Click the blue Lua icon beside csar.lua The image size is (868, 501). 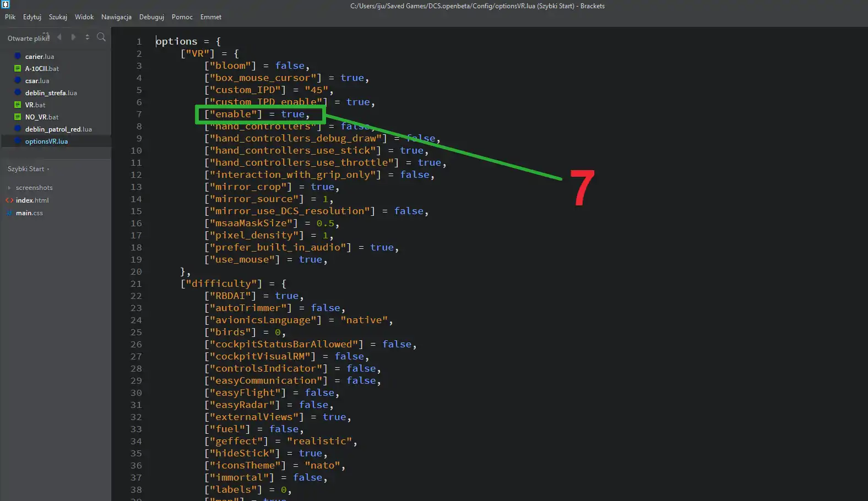[18, 80]
